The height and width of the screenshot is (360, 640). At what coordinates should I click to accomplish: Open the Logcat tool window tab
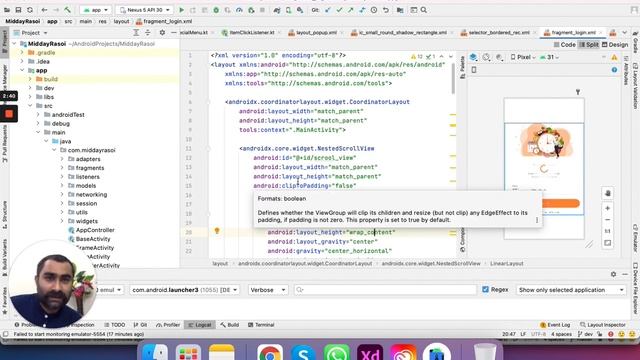[200, 325]
